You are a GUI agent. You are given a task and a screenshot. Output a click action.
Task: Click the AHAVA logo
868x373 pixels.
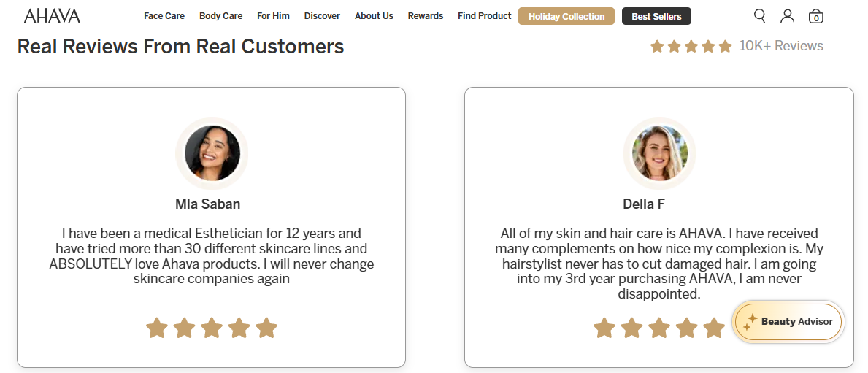click(52, 16)
